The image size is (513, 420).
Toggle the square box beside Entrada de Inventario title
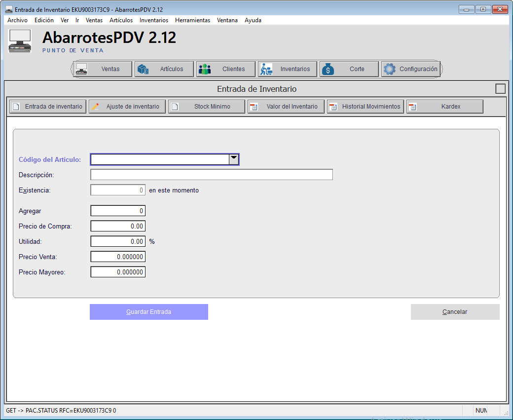500,89
